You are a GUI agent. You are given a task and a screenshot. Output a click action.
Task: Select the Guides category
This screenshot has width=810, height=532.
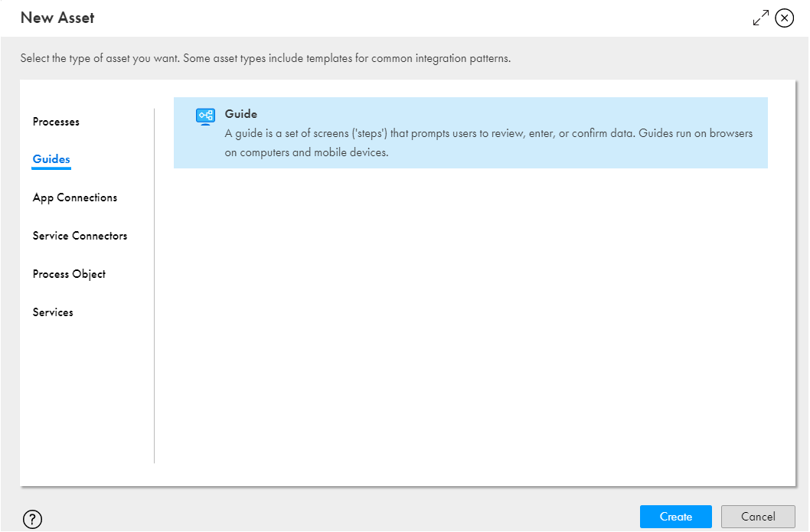[51, 159]
